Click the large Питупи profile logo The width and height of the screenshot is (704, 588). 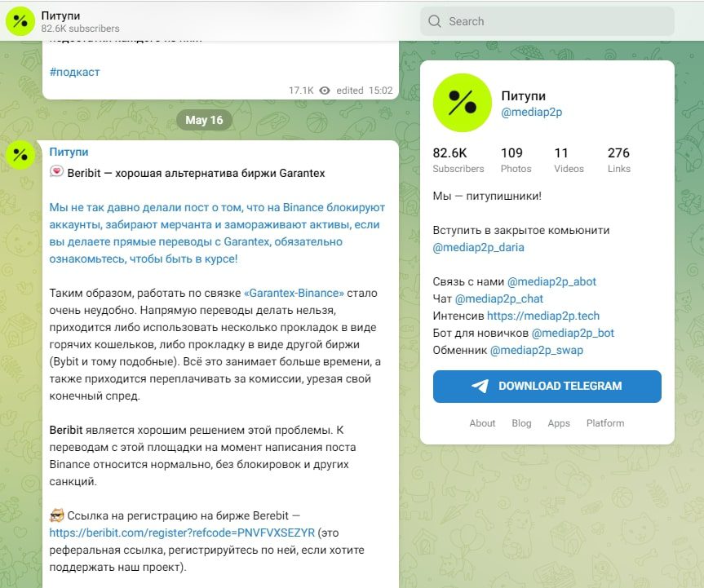[x=462, y=103]
